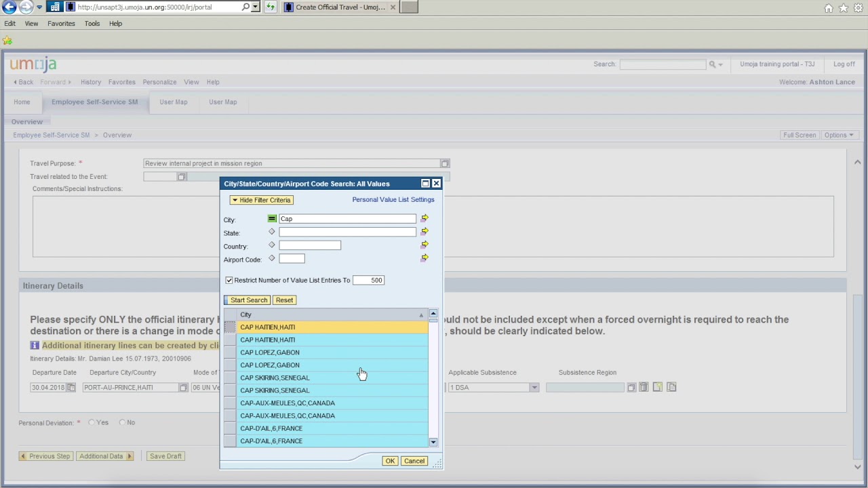The height and width of the screenshot is (488, 868).
Task: Click the results list scroll-down arrow
Action: point(433,442)
